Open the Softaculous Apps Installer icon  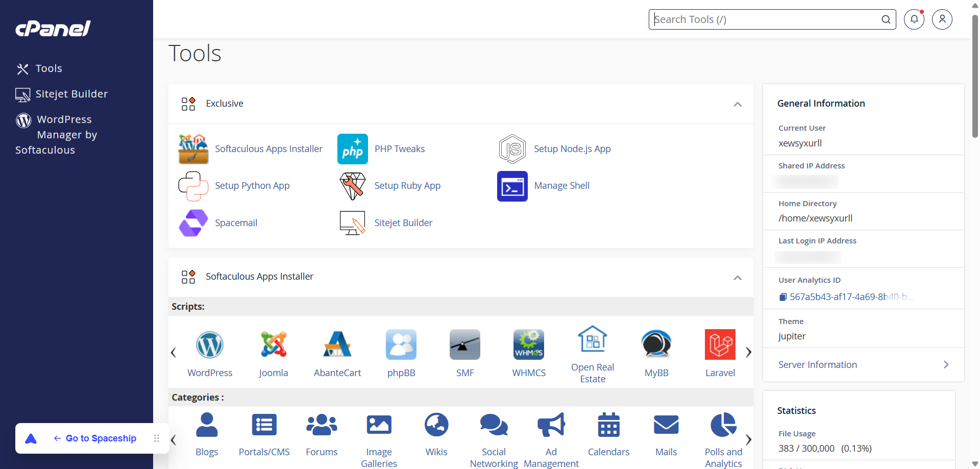193,149
